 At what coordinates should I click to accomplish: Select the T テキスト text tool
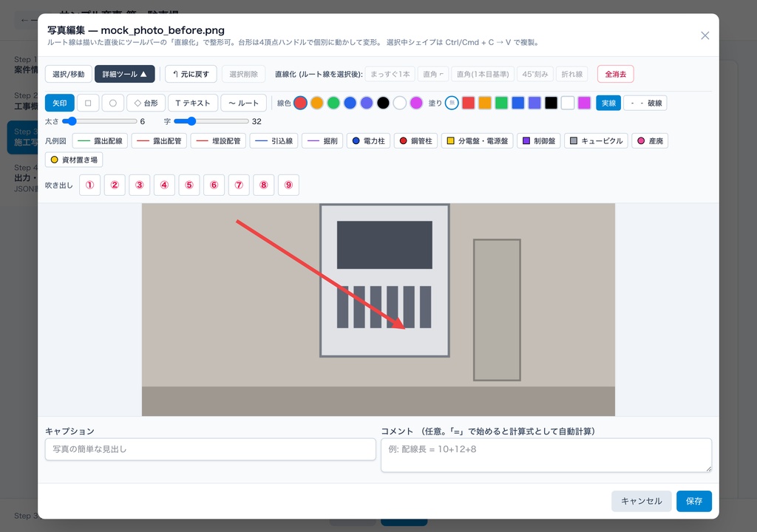[x=193, y=103]
